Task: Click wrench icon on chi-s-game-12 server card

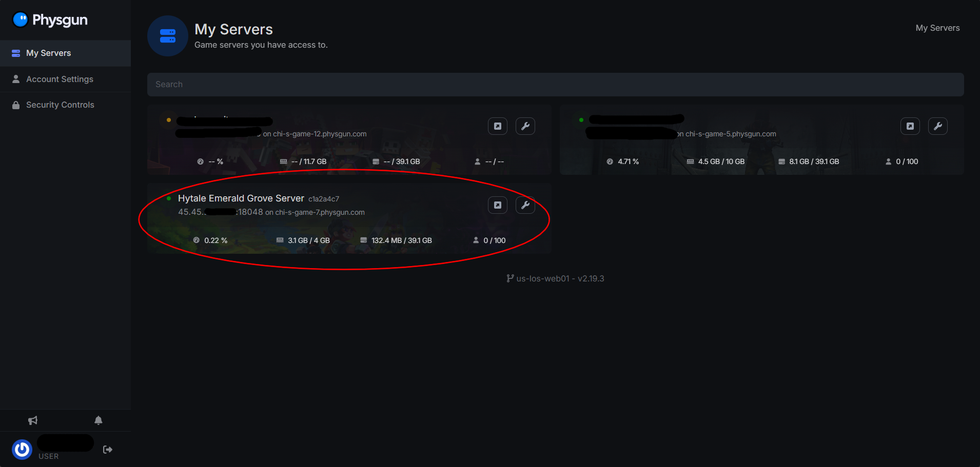Action: point(525,126)
